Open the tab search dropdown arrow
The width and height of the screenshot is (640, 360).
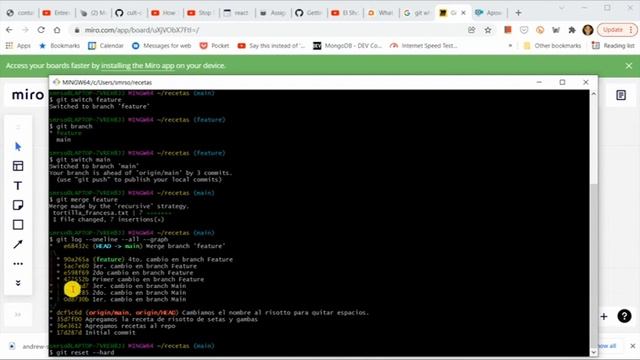click(x=562, y=8)
